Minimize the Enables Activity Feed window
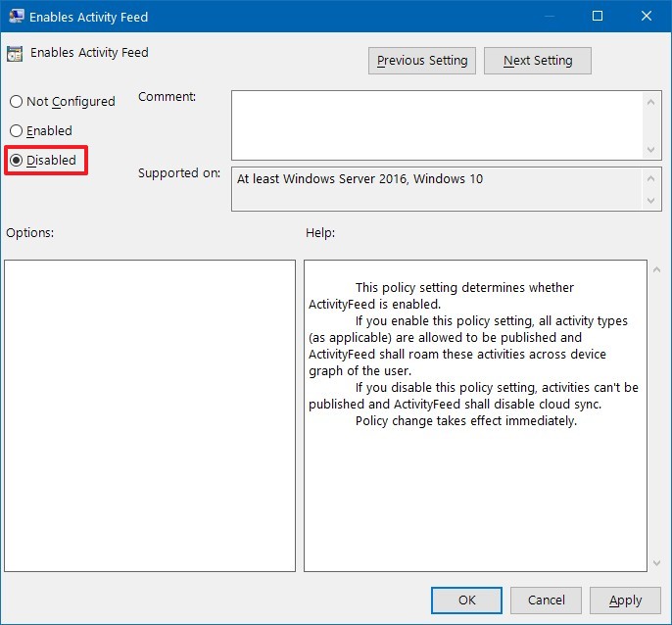The height and width of the screenshot is (625, 672). (549, 17)
